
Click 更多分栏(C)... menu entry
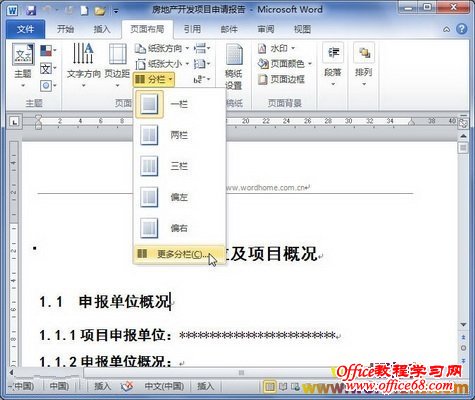[179, 254]
